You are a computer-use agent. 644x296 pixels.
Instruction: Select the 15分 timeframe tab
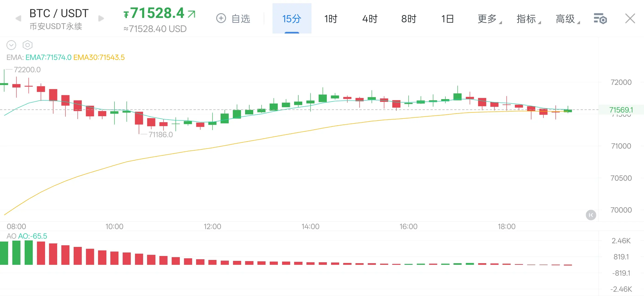pyautogui.click(x=292, y=19)
